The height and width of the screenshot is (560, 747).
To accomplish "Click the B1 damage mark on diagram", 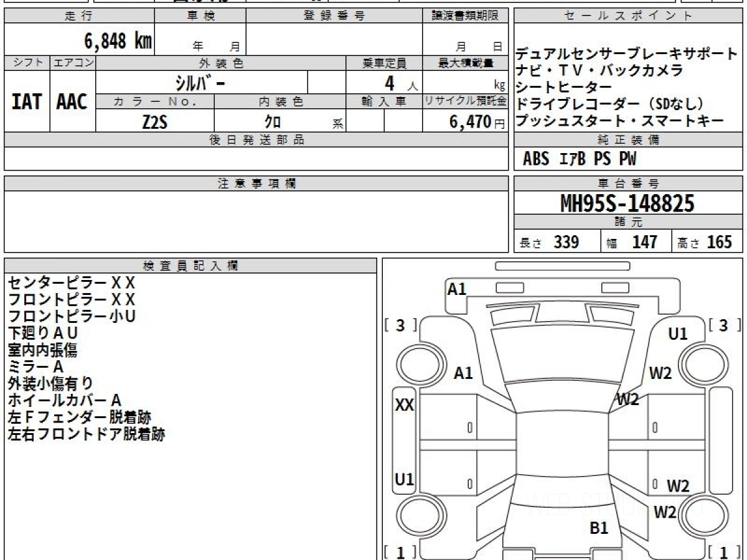I will click(599, 529).
